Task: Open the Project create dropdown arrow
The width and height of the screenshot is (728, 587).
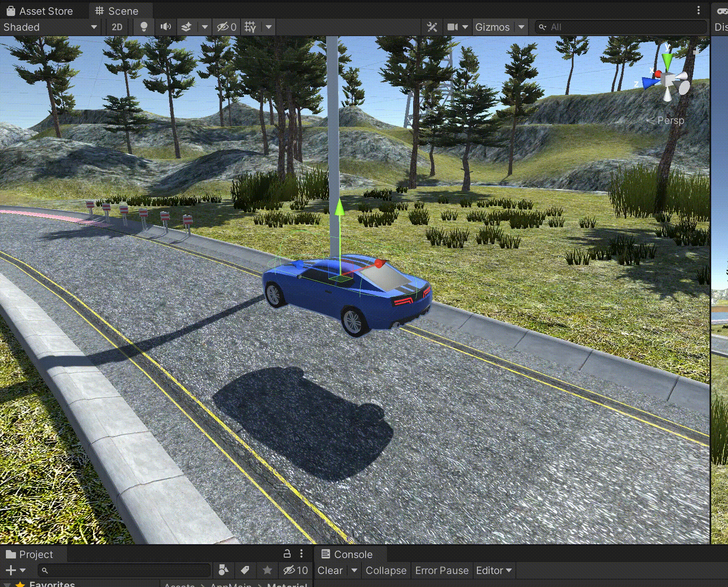Action: point(23,570)
